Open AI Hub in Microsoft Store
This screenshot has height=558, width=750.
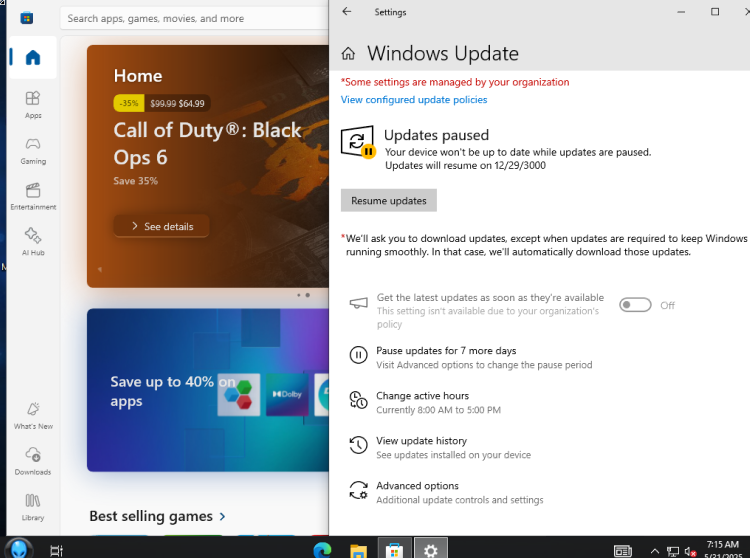pos(33,241)
